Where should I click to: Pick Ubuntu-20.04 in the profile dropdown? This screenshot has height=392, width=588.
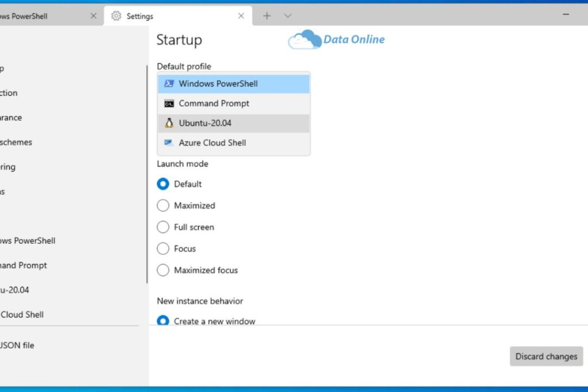click(x=233, y=123)
